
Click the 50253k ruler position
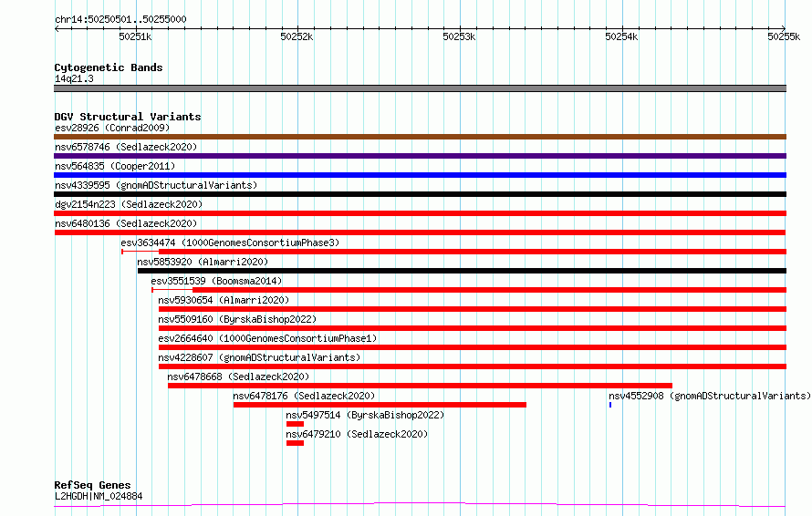tap(459, 36)
